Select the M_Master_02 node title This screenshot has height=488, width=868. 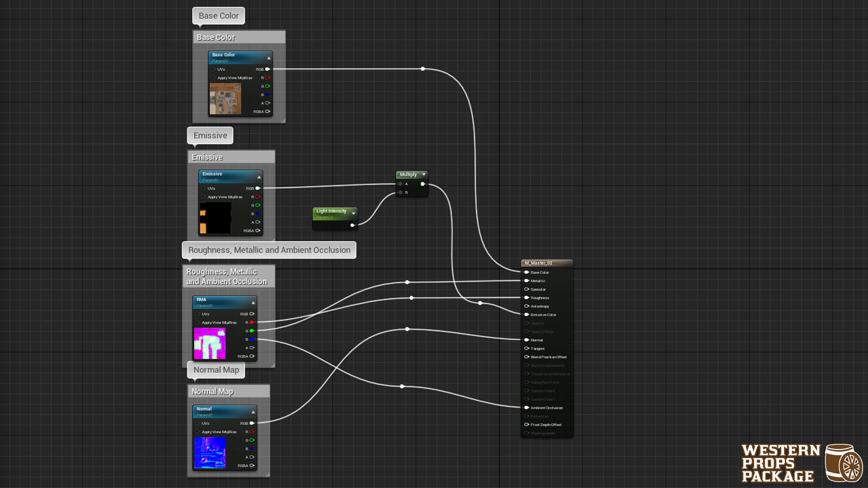pyautogui.click(x=538, y=263)
